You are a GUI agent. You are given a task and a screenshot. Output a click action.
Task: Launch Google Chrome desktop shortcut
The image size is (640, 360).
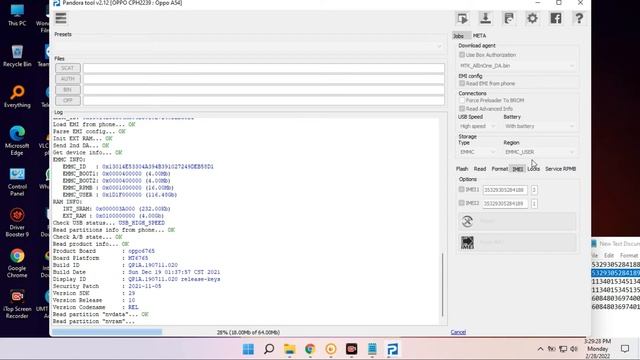pos(17,263)
